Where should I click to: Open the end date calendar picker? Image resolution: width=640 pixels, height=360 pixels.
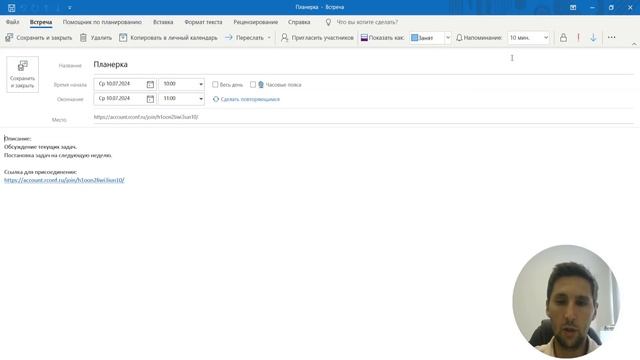pyautogui.click(x=150, y=99)
